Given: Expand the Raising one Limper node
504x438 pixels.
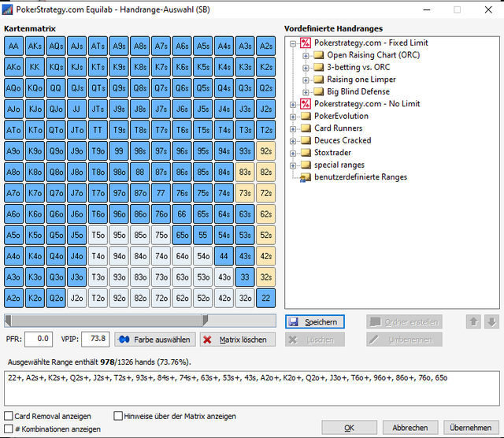Looking at the screenshot, I should pos(306,80).
